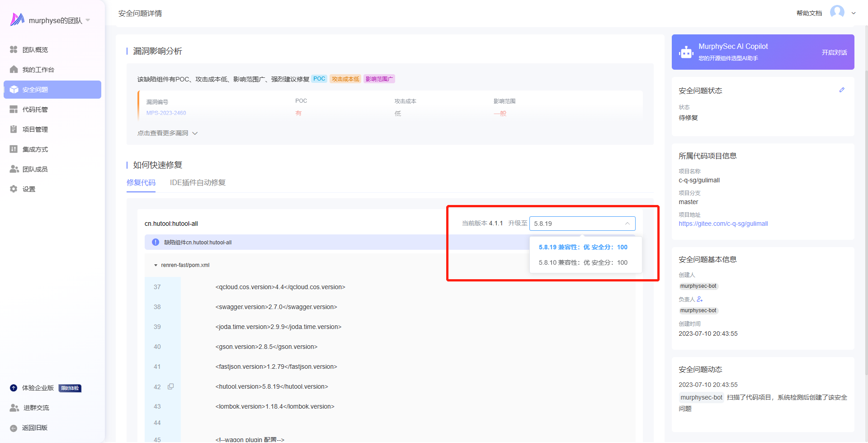The image size is (868, 443).
Task: Switch to IDE插件自动修复 tab
Action: 198,183
